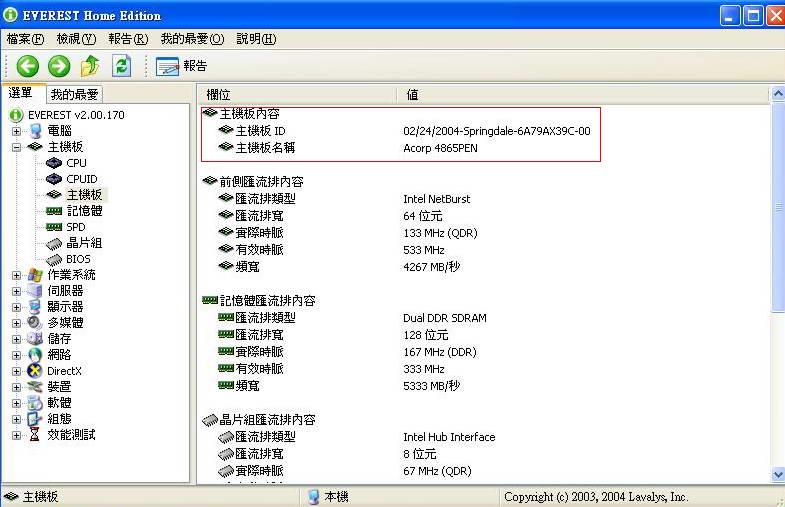Expand the 儲存 tree node
The height and width of the screenshot is (507, 785).
[x=17, y=339]
